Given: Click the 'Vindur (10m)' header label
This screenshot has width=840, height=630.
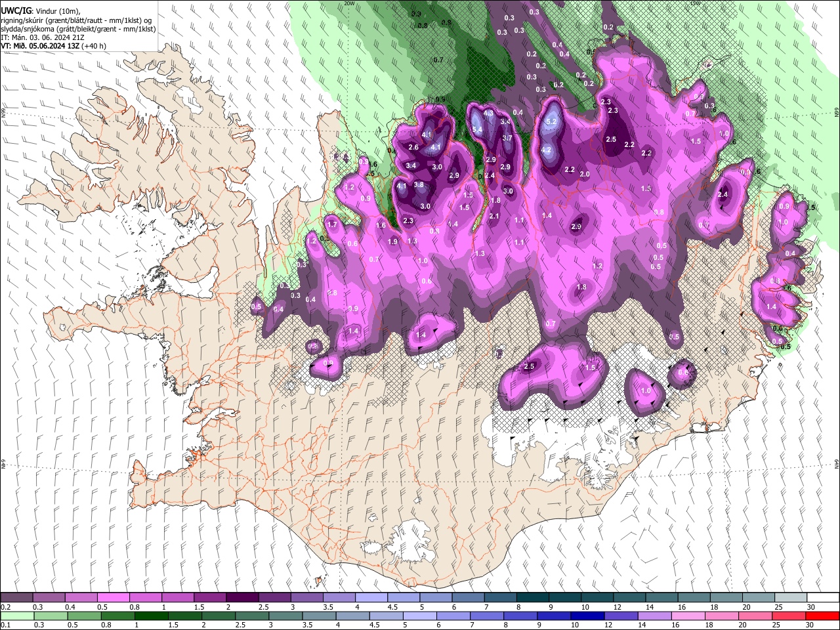Looking at the screenshot, I should [x=57, y=11].
